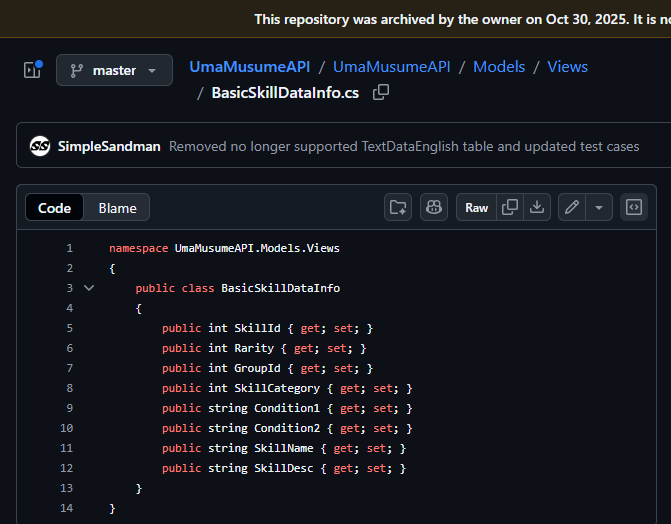
Task: Open file in Copilot workspace icon
Action: point(398,208)
